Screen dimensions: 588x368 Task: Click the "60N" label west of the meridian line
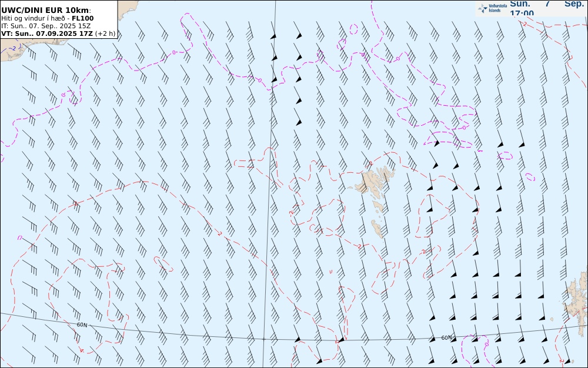[x=82, y=325]
